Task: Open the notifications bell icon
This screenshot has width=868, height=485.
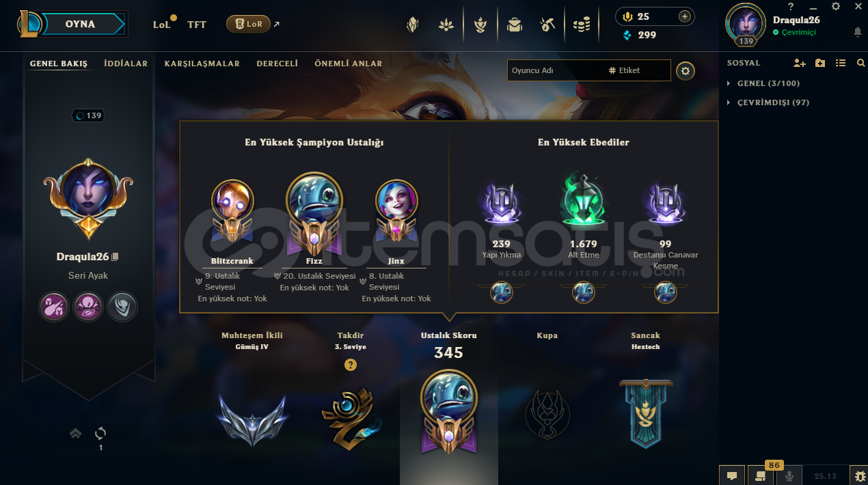Action: [858, 32]
